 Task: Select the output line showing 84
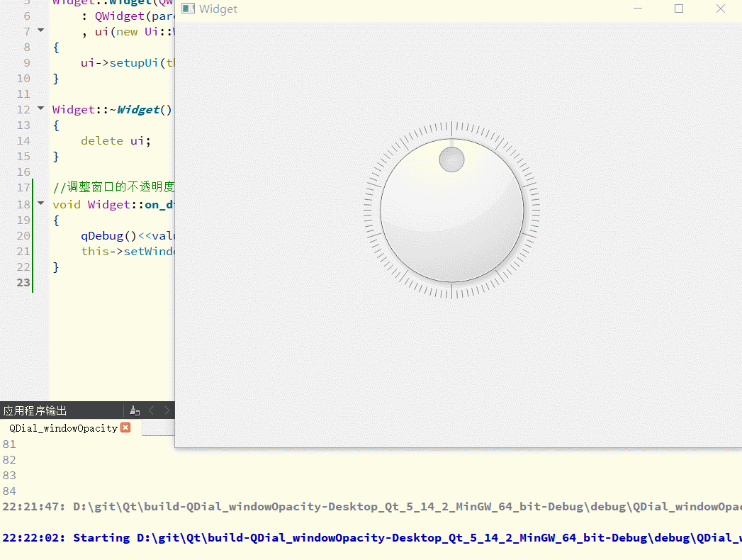(9, 491)
